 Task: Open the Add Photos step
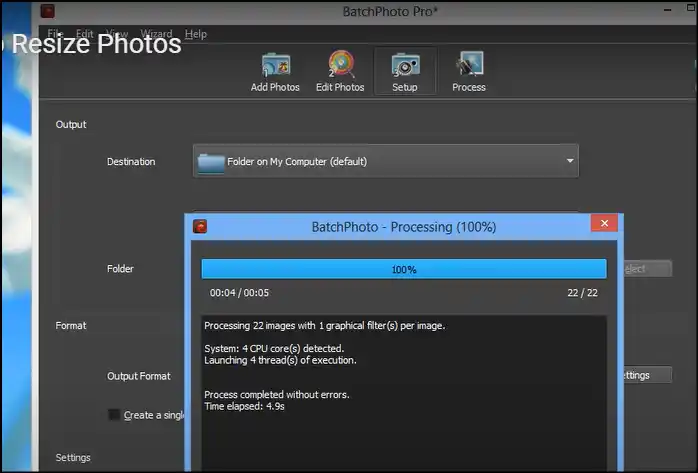point(275,72)
